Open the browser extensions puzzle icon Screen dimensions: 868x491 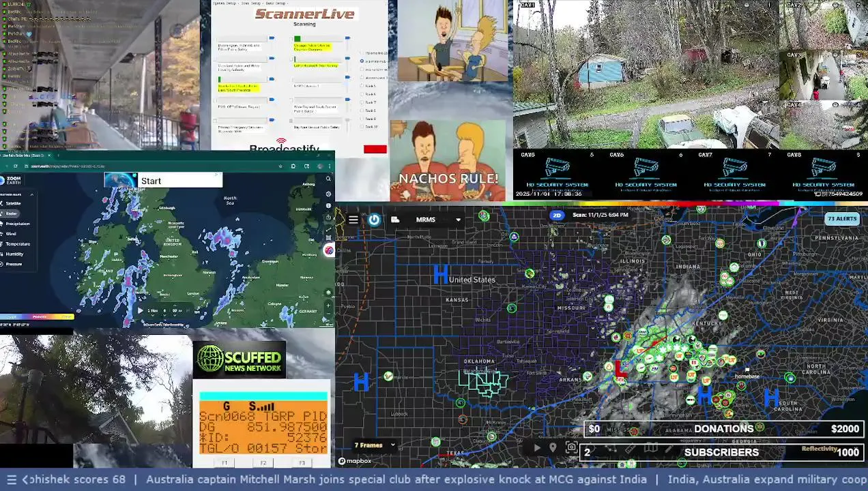click(293, 166)
